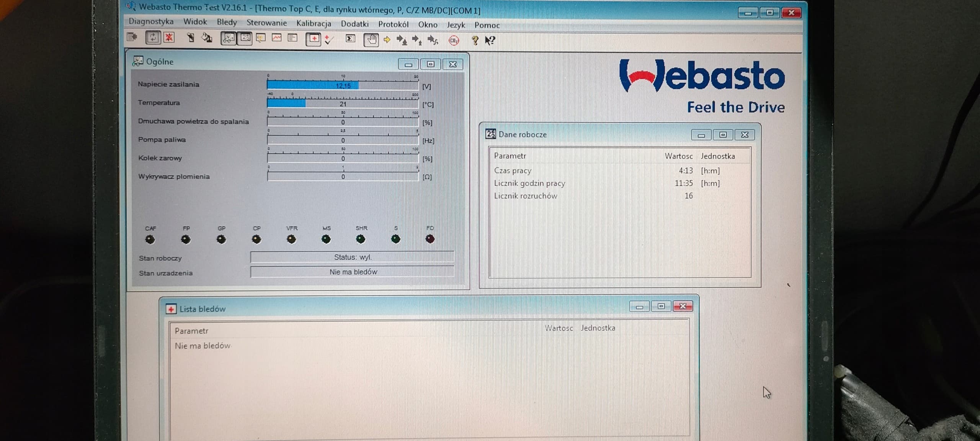Click the red disconnect toolbar icon
Image resolution: width=980 pixels, height=441 pixels.
[168, 38]
